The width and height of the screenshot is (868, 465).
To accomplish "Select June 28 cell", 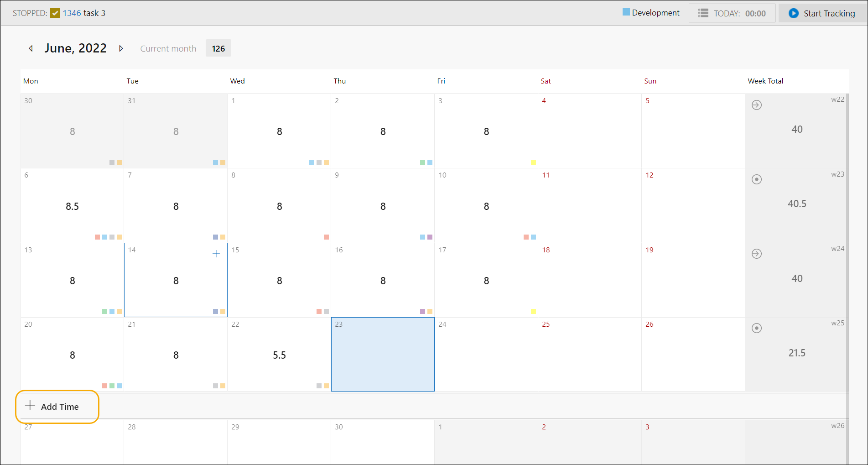I will (x=176, y=442).
